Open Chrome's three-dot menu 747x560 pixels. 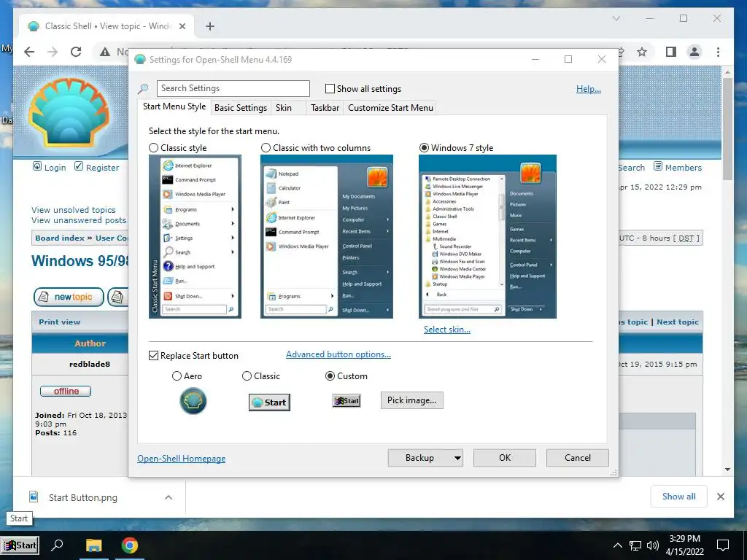click(718, 52)
